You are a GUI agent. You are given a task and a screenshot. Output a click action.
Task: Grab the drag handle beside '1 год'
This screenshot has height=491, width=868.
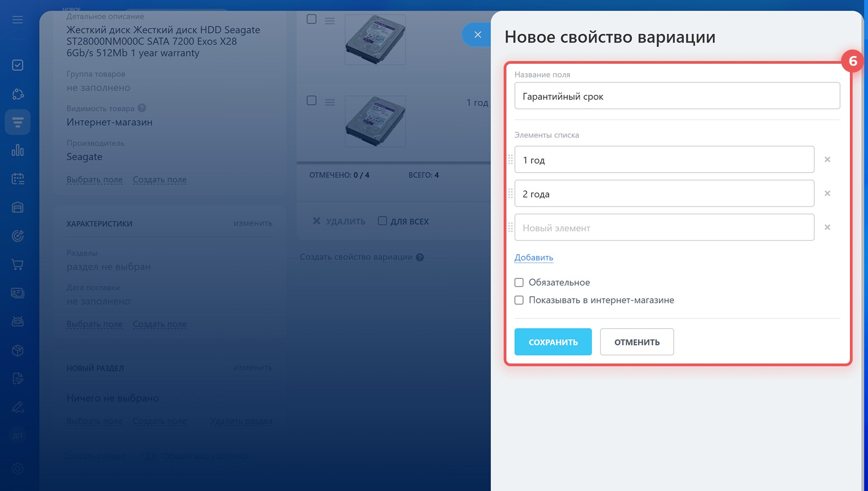click(510, 160)
